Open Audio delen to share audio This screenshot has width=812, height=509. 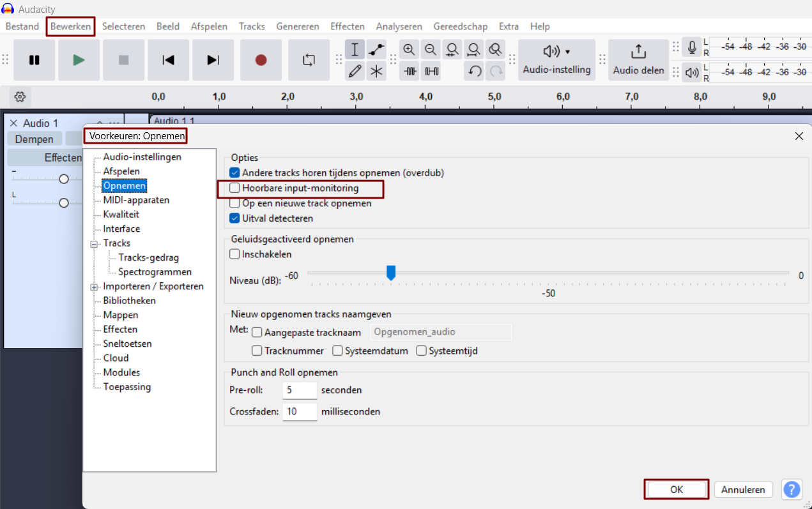tap(638, 60)
